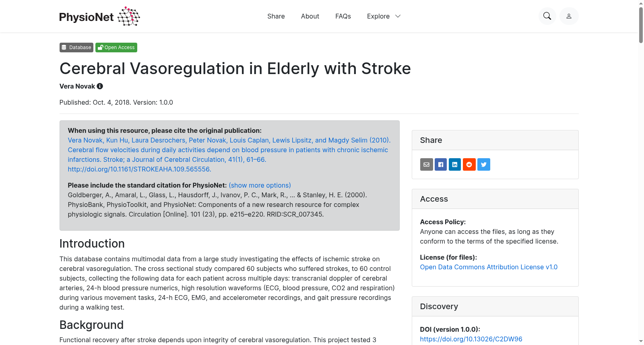Go to PhysioNet home via logo
This screenshot has width=644, height=345.
(x=99, y=16)
